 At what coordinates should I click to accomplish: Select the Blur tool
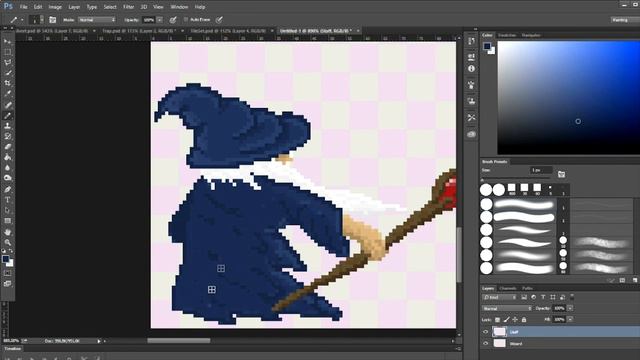point(7,168)
